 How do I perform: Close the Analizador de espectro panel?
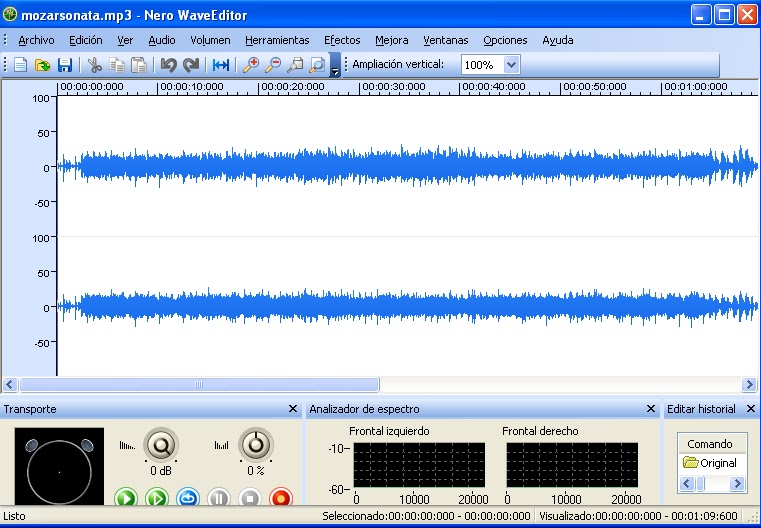[x=651, y=409]
